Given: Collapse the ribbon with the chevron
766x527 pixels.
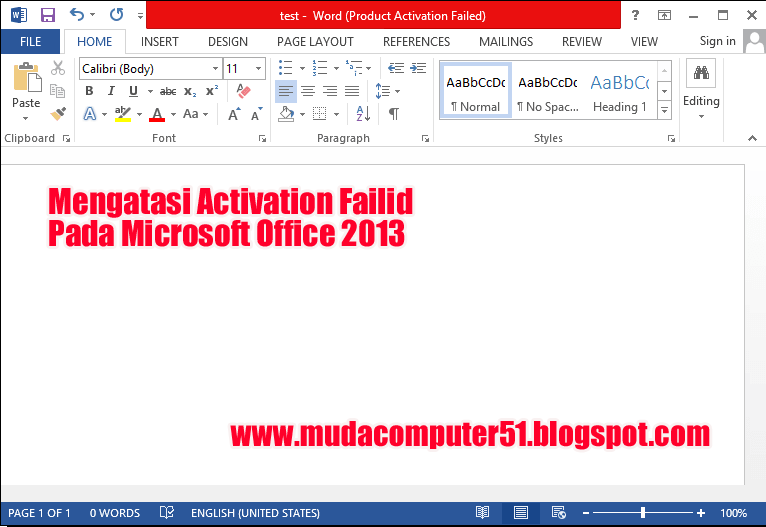Looking at the screenshot, I should point(752,138).
